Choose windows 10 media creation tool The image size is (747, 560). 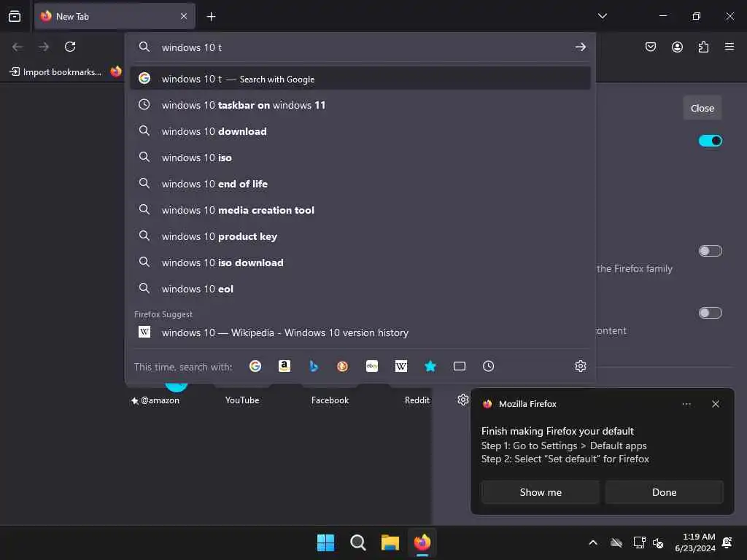360,210
